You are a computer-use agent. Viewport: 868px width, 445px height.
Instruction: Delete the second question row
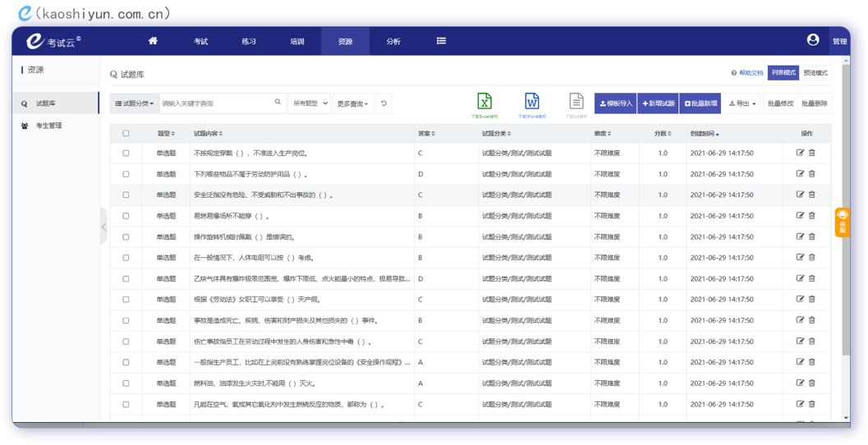812,174
